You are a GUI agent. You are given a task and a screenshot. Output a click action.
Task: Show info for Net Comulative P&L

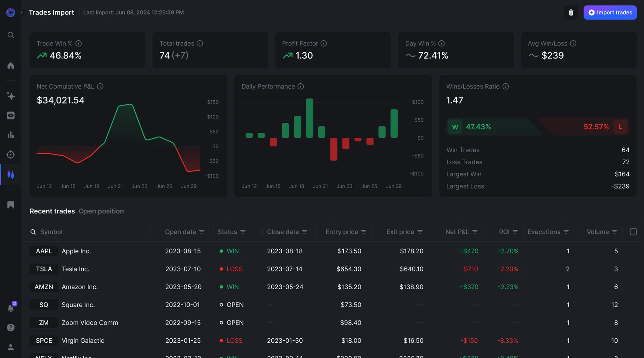coord(100,87)
